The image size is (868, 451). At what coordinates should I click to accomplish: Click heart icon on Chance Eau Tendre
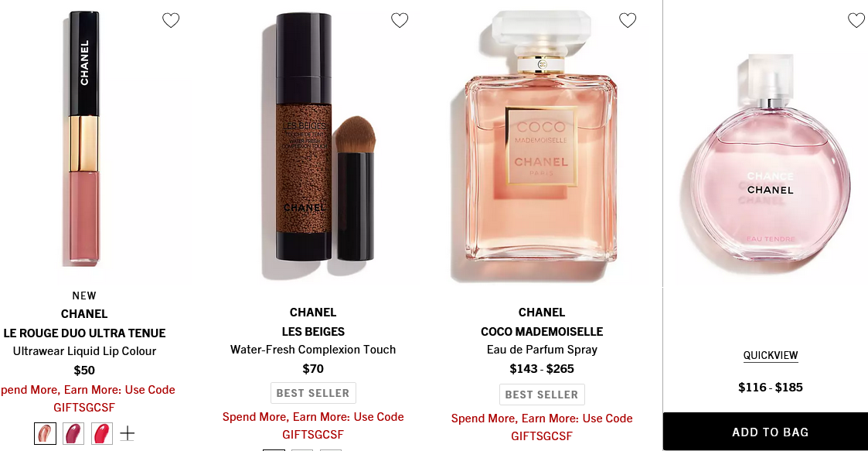click(x=856, y=20)
